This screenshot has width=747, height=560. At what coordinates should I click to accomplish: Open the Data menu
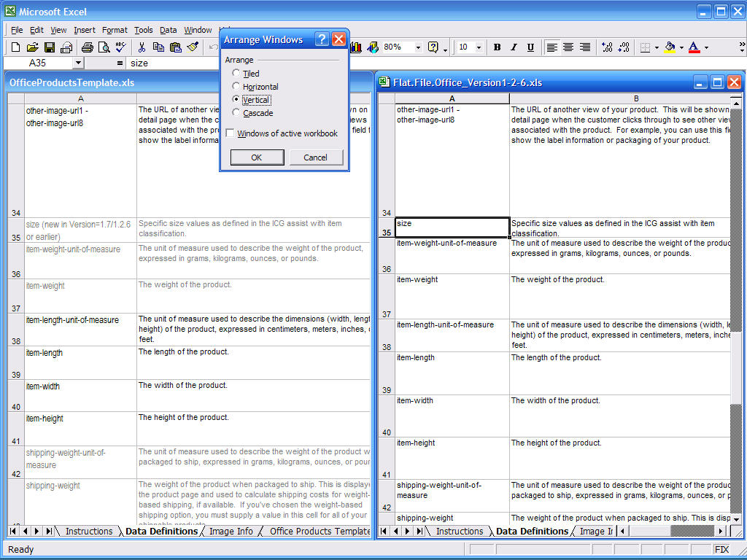click(x=169, y=30)
